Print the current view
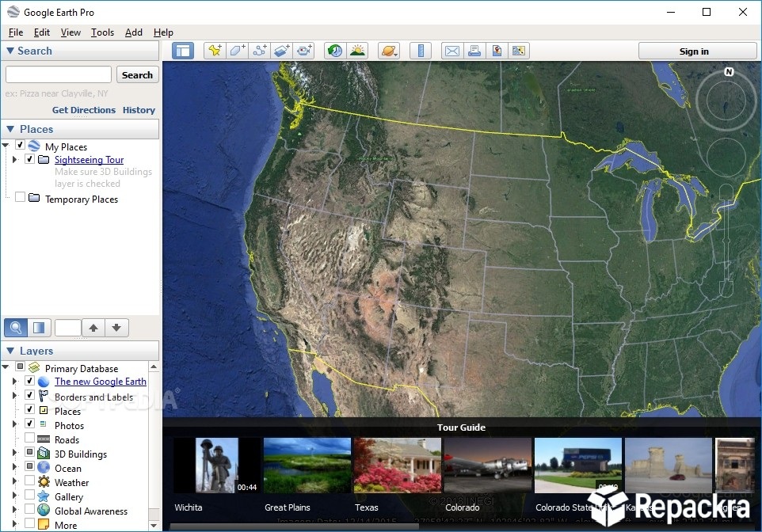The image size is (762, 532). (474, 51)
